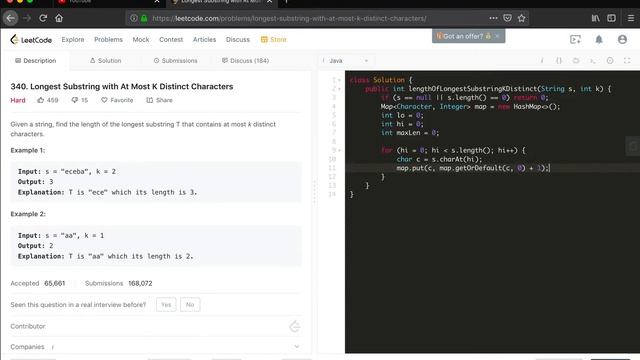Open Problems in navigation
640x360 pixels.
(x=108, y=40)
